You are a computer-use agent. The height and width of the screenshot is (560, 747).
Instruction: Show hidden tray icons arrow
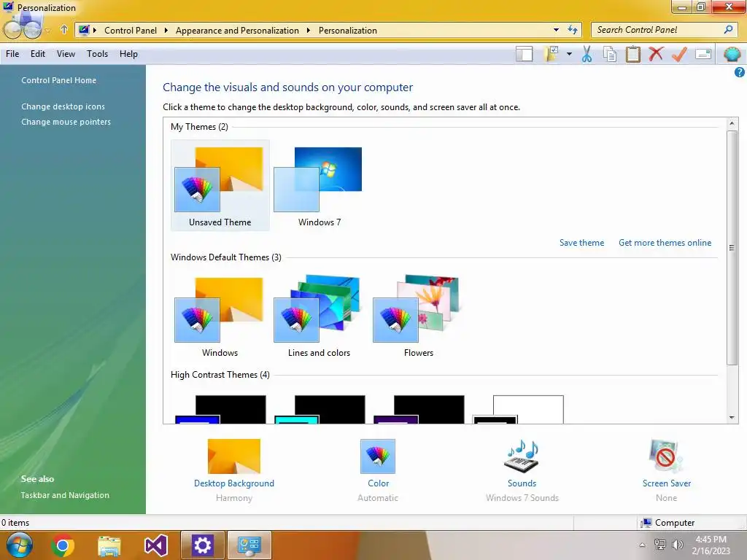[x=642, y=545]
